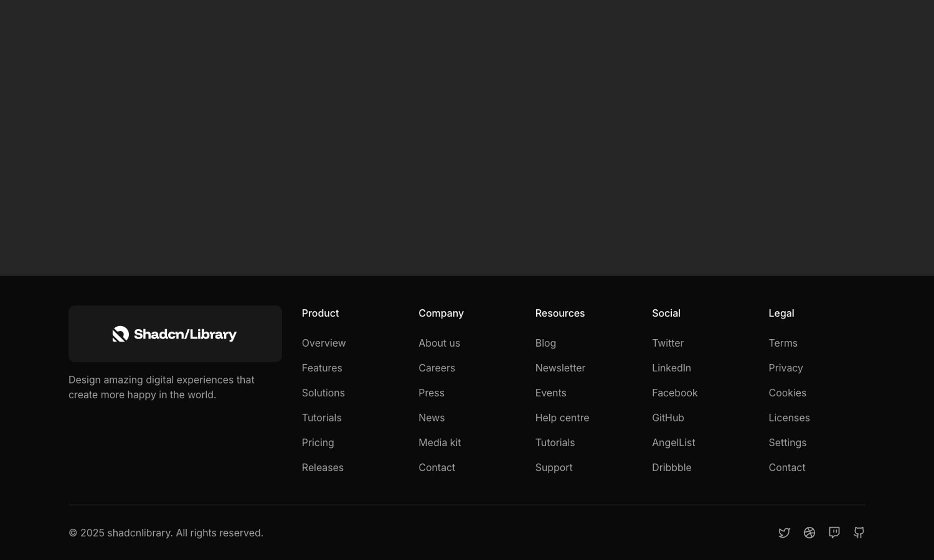Visit the About us link
This screenshot has width=934, height=560.
pyautogui.click(x=439, y=343)
